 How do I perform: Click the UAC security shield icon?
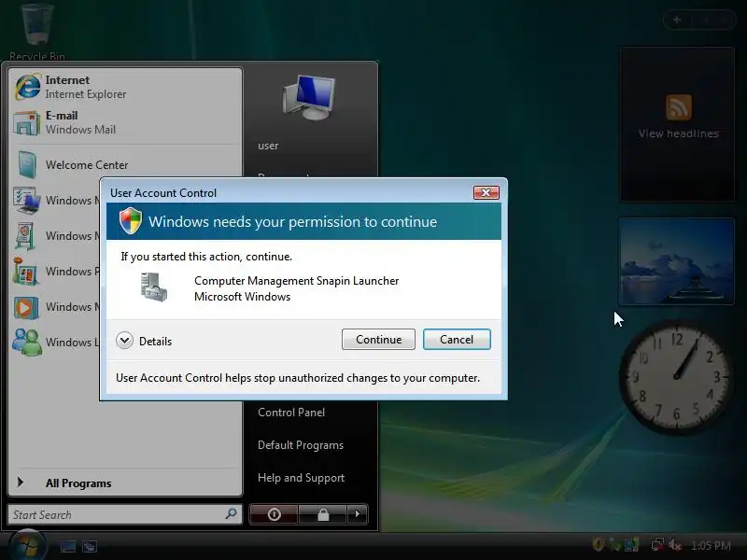tap(131, 221)
